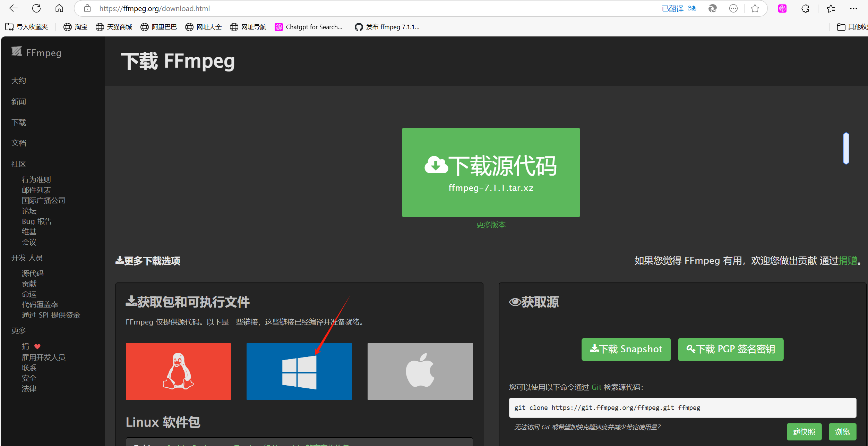This screenshot has height=446, width=868.
Task: Add page to favorites star icon
Action: (x=755, y=8)
